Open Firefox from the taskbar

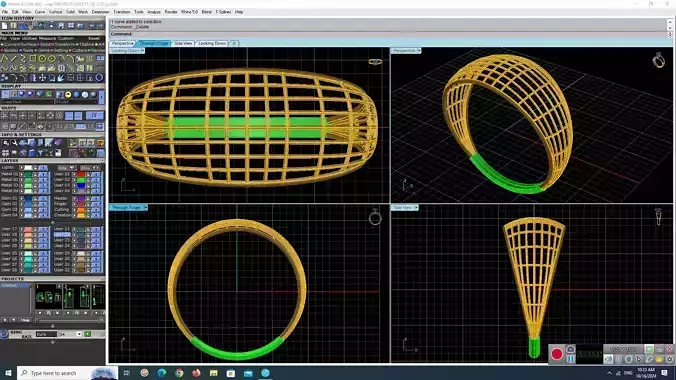196,373
